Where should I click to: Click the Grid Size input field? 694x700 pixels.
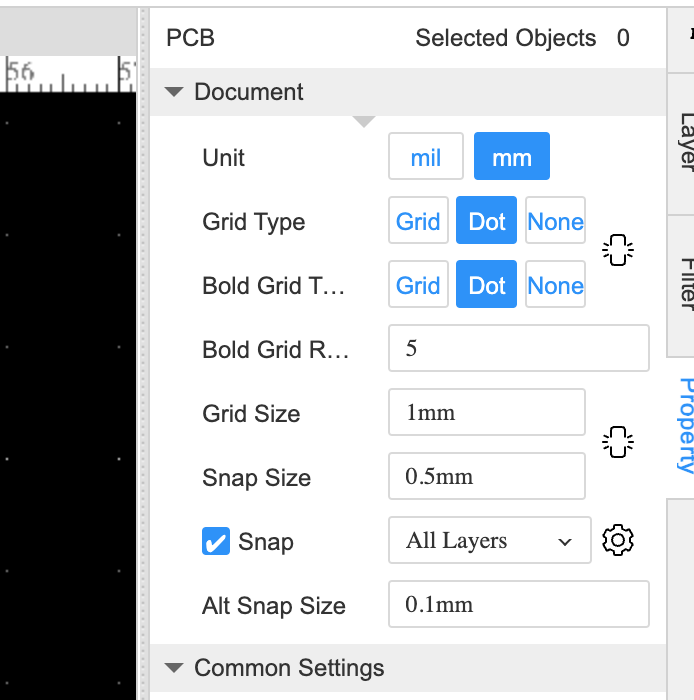pos(486,412)
